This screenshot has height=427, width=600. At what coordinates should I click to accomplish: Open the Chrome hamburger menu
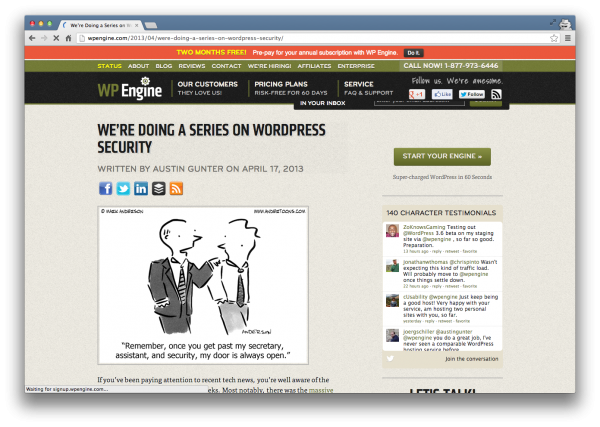tap(568, 38)
